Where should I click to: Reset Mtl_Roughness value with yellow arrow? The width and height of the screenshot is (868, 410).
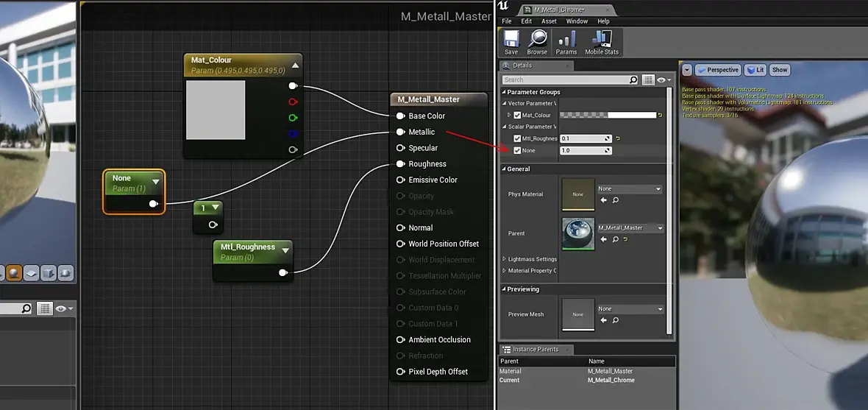click(x=618, y=138)
